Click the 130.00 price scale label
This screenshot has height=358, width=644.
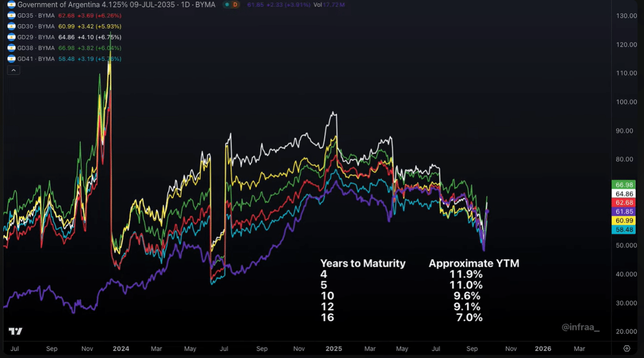coord(626,16)
